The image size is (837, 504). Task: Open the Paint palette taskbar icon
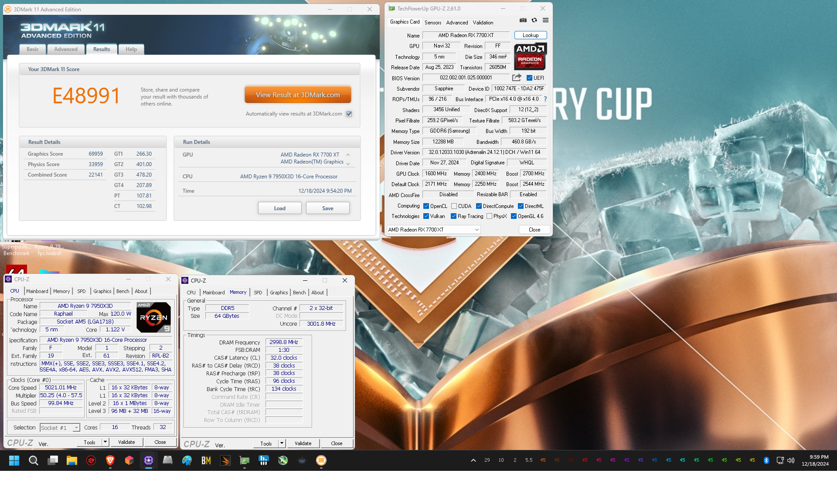(187, 460)
